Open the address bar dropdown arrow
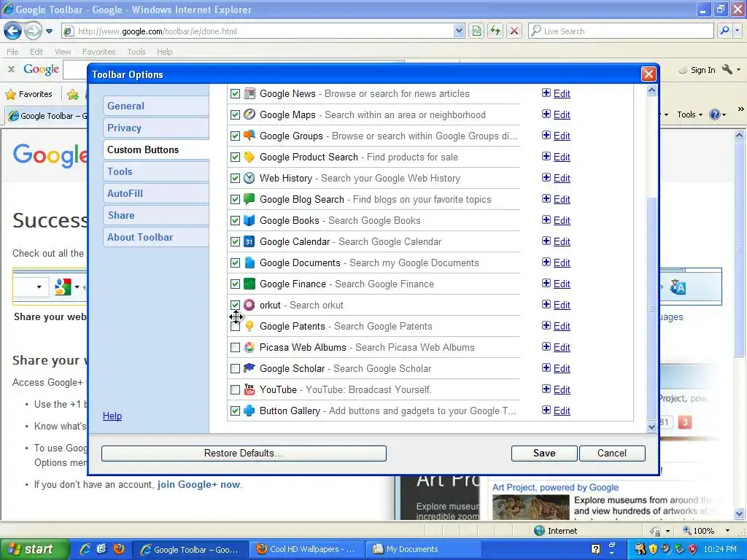Viewport: 747px width, 560px height. click(x=458, y=31)
